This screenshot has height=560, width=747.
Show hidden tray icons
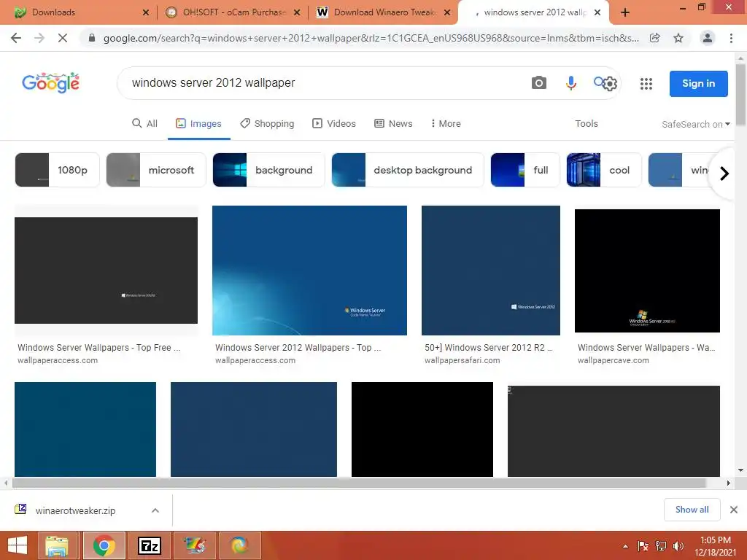pyautogui.click(x=625, y=546)
